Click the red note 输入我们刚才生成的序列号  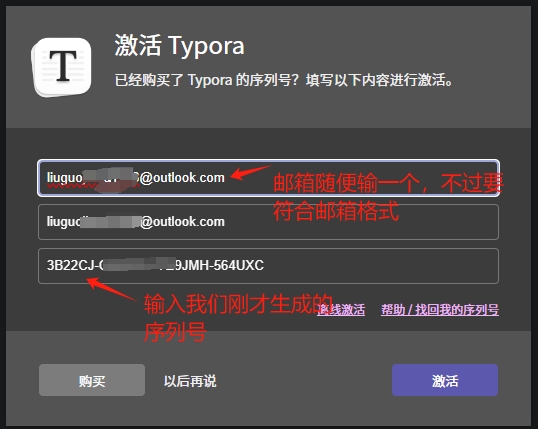tap(238, 317)
